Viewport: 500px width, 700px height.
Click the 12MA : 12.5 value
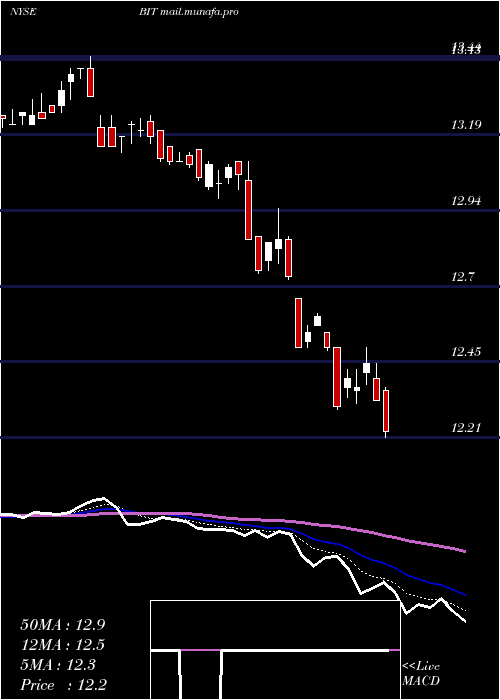(63, 645)
